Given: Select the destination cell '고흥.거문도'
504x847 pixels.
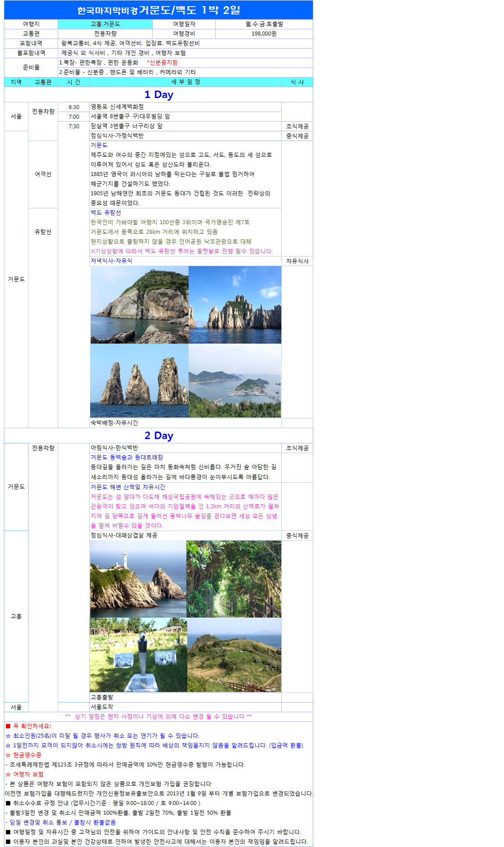Looking at the screenshot, I should click(105, 24).
